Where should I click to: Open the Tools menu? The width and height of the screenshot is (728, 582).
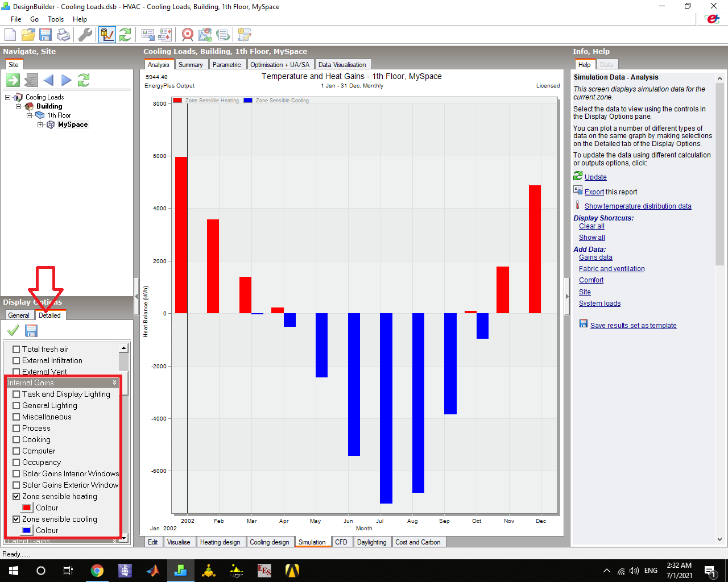56,19
